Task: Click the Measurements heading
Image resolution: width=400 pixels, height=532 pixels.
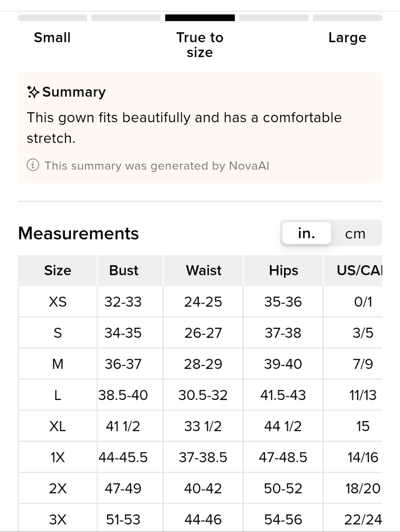Action: (78, 233)
